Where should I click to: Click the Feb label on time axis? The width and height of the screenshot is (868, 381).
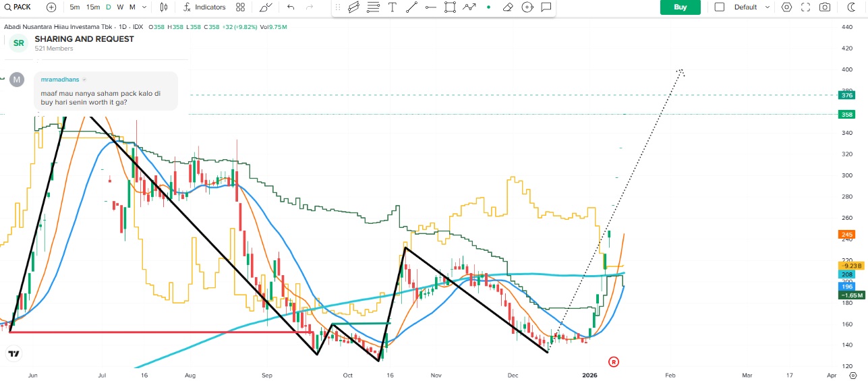(670, 374)
